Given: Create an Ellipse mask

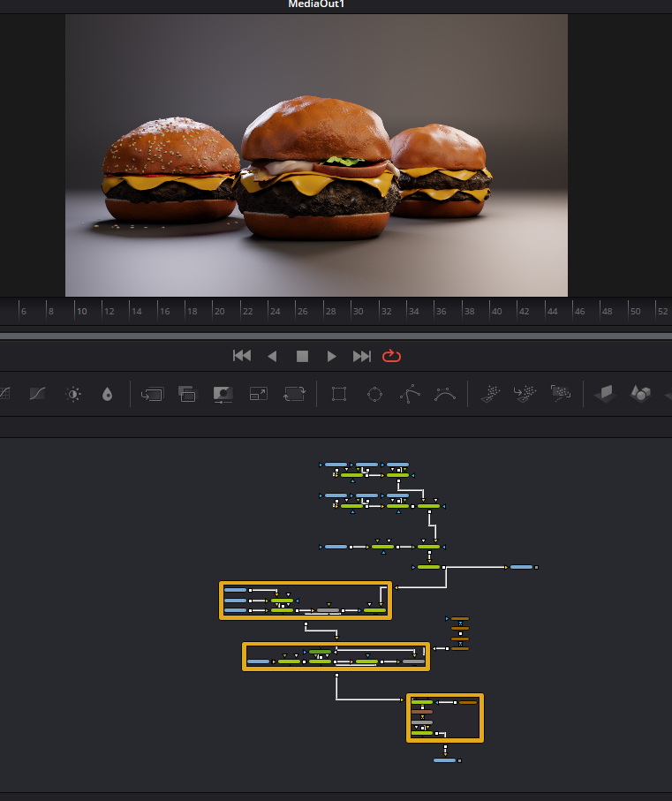Looking at the screenshot, I should (374, 395).
